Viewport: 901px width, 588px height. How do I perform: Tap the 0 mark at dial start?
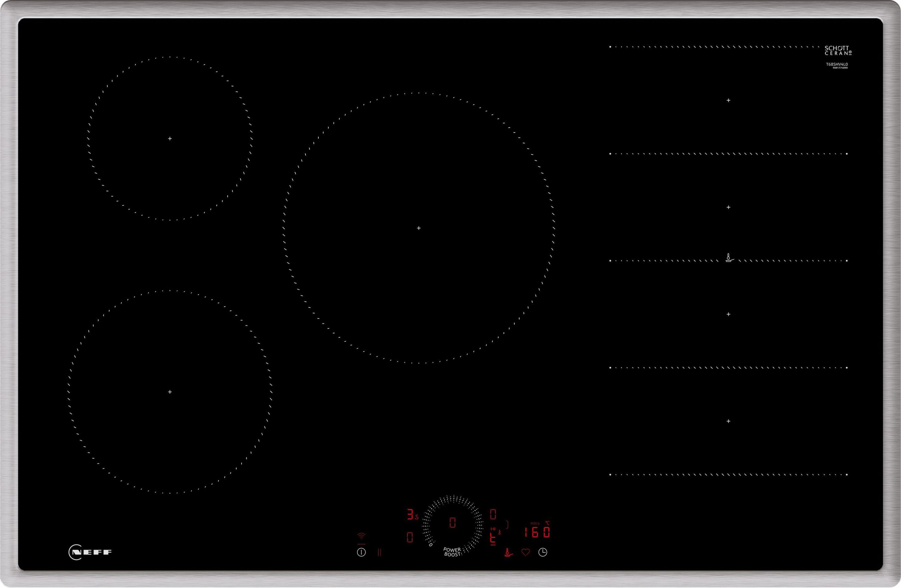coord(430,544)
